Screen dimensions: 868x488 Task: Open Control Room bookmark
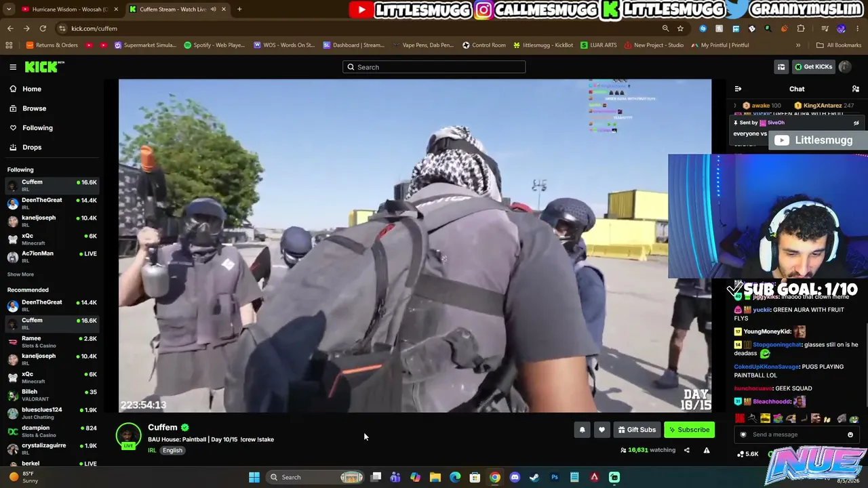click(484, 45)
